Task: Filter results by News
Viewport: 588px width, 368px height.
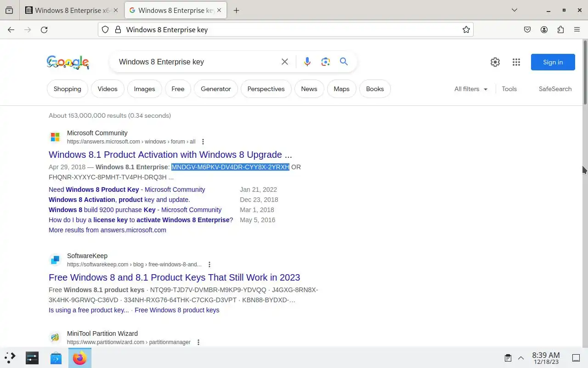Action: 309,89
